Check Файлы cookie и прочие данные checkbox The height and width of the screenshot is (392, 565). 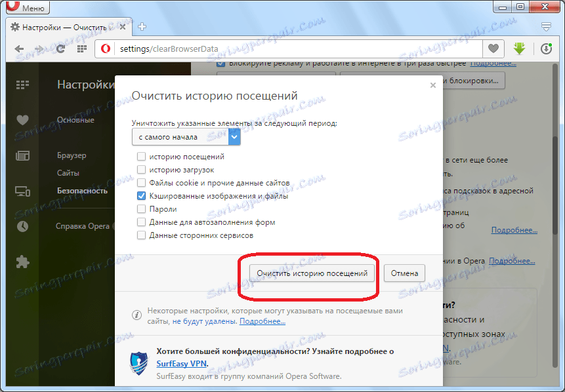[141, 183]
